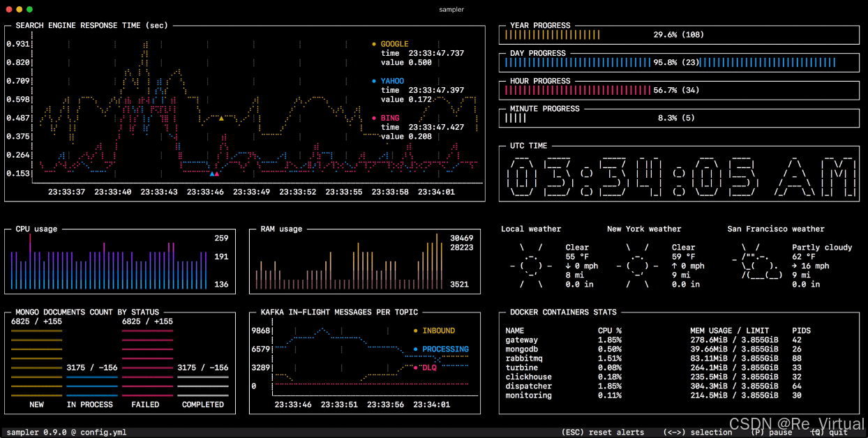Click the clickhouse container row name
The image size is (868, 438).
click(x=529, y=377)
